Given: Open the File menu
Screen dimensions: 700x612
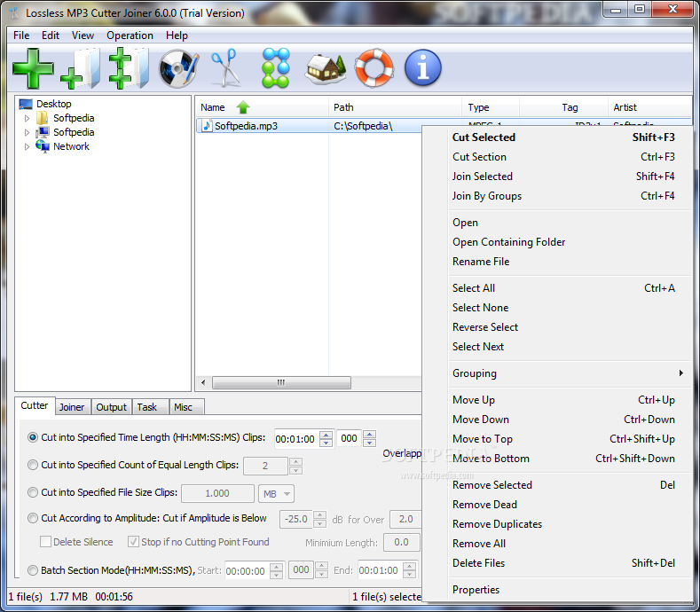Looking at the screenshot, I should coord(21,35).
